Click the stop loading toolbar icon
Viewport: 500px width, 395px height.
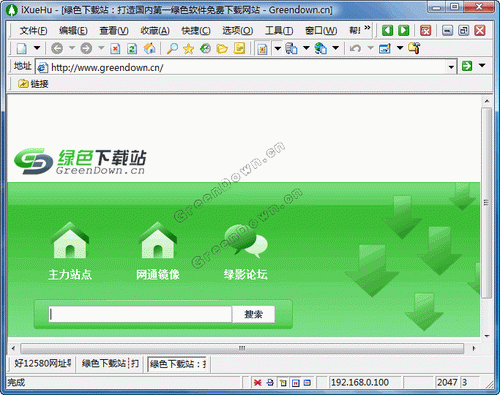(x=115, y=49)
